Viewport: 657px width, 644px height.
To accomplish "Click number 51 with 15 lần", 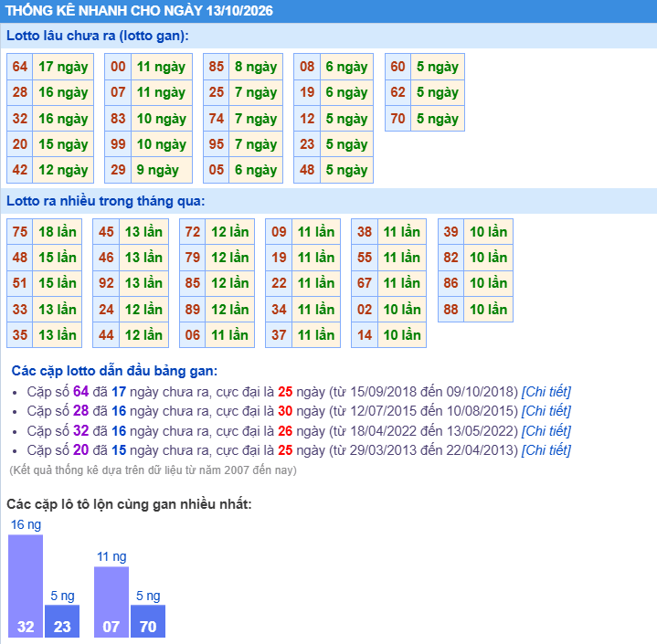I will (x=20, y=283).
